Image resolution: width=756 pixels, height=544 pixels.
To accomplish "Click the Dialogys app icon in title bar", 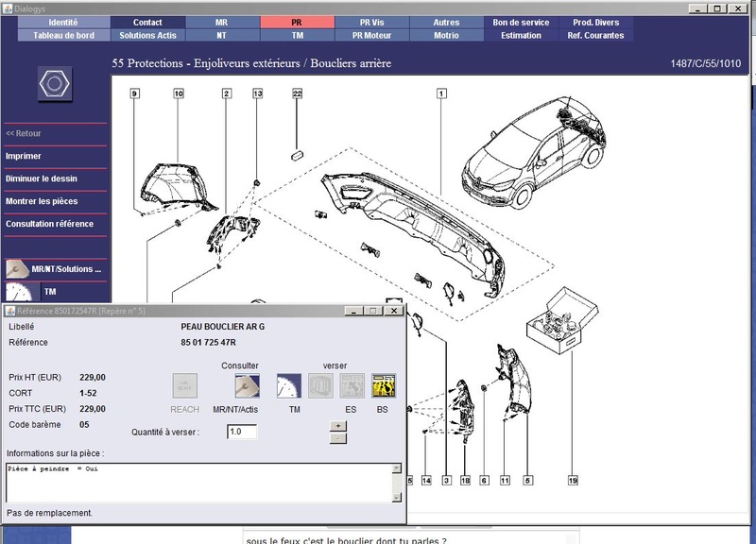I will click(8, 8).
